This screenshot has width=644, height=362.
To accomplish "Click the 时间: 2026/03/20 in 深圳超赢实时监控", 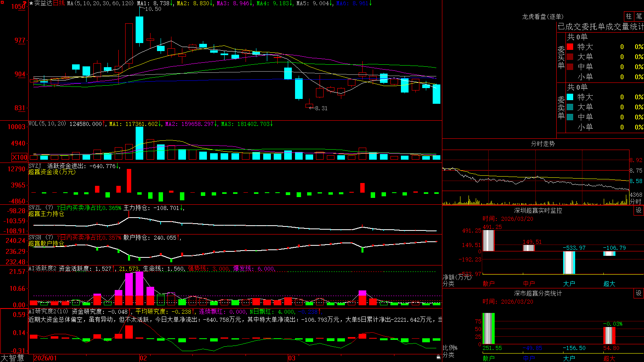I will 508,219.
